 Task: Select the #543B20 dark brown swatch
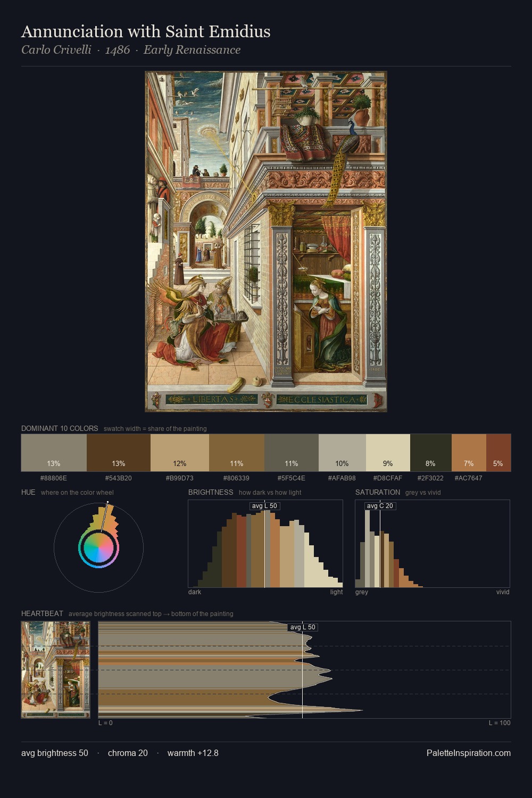tap(119, 453)
